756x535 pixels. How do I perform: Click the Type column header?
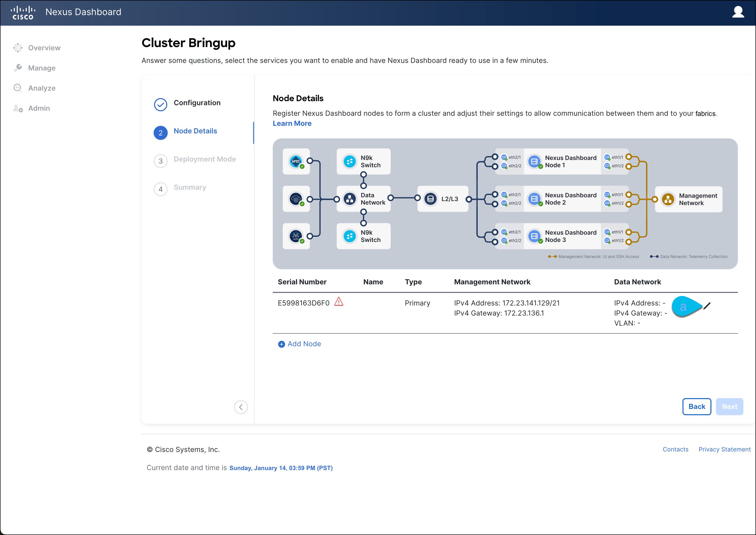click(413, 282)
